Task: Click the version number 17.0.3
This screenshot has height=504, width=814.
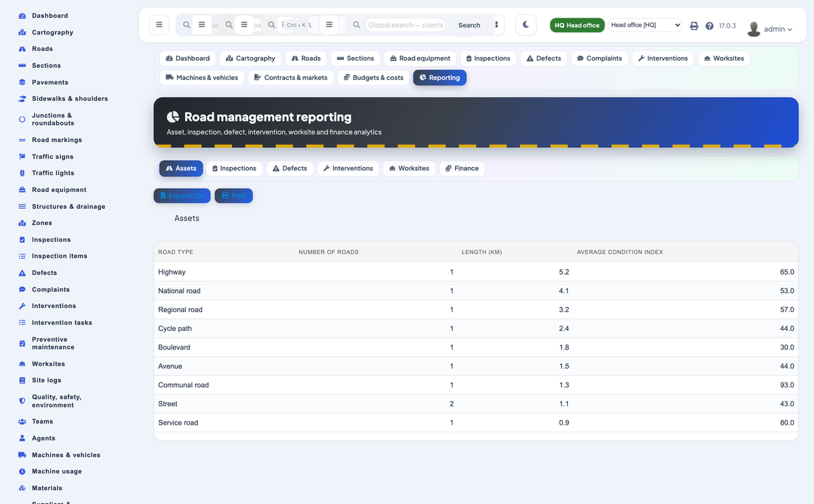Action: [x=727, y=26]
